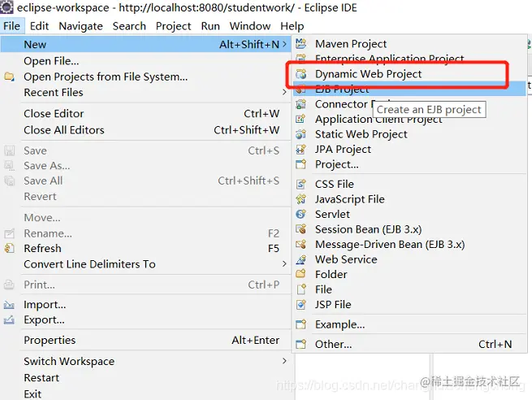Image resolution: width=532 pixels, height=400 pixels.
Task: Choose Web Service from New submenu
Action: click(410, 259)
